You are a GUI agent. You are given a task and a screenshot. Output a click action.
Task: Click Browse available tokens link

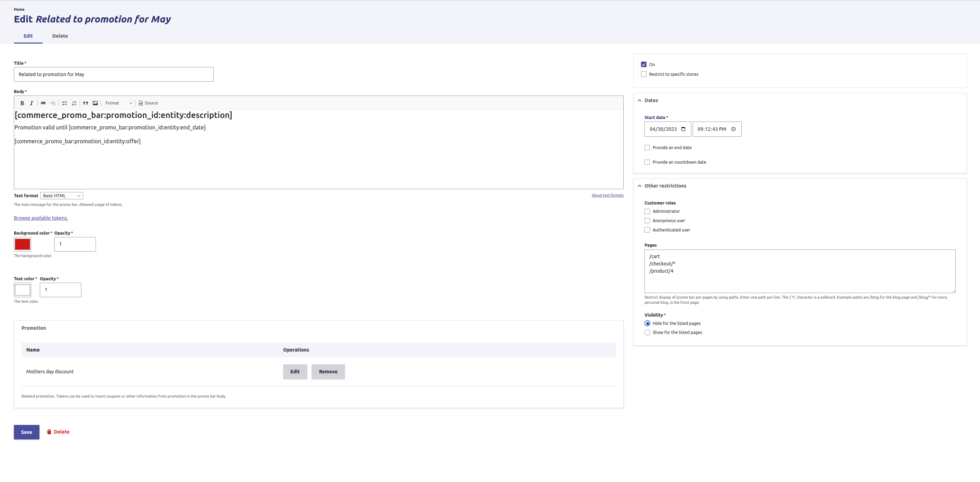coord(41,217)
